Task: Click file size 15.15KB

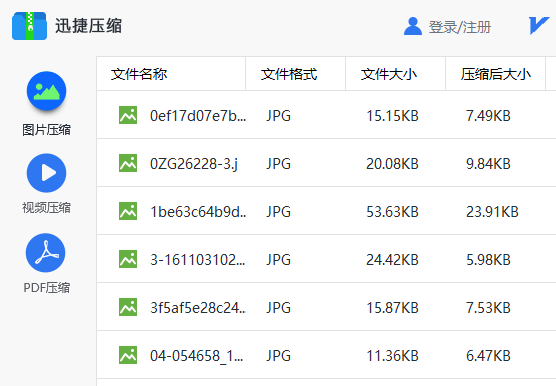Action: [x=392, y=116]
